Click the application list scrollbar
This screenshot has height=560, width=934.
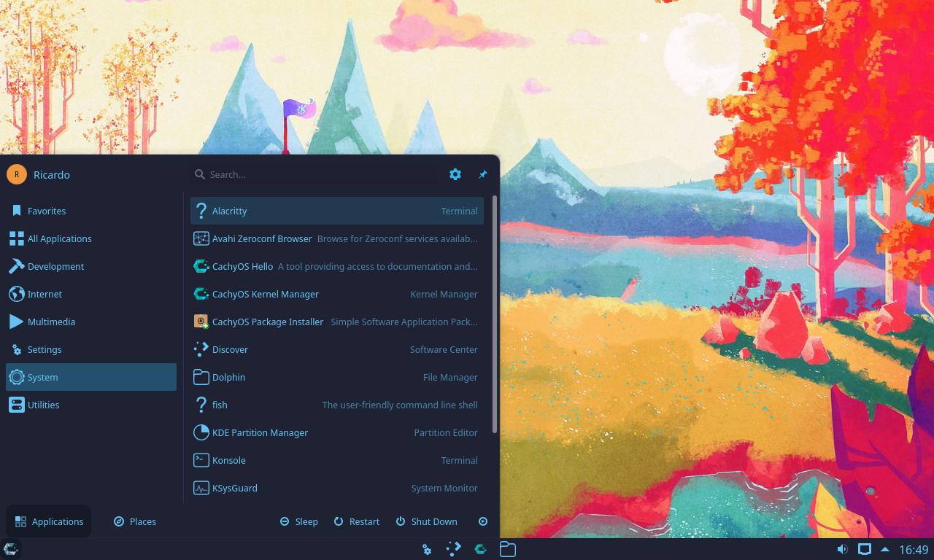coord(495,314)
